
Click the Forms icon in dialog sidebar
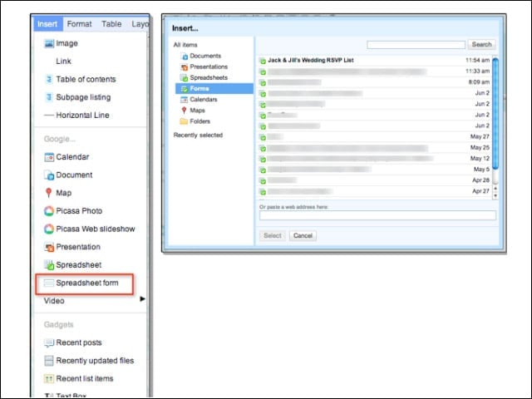click(185, 89)
